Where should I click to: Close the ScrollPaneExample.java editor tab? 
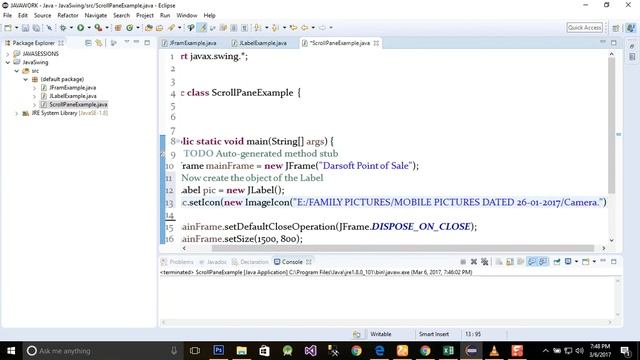[x=376, y=43]
